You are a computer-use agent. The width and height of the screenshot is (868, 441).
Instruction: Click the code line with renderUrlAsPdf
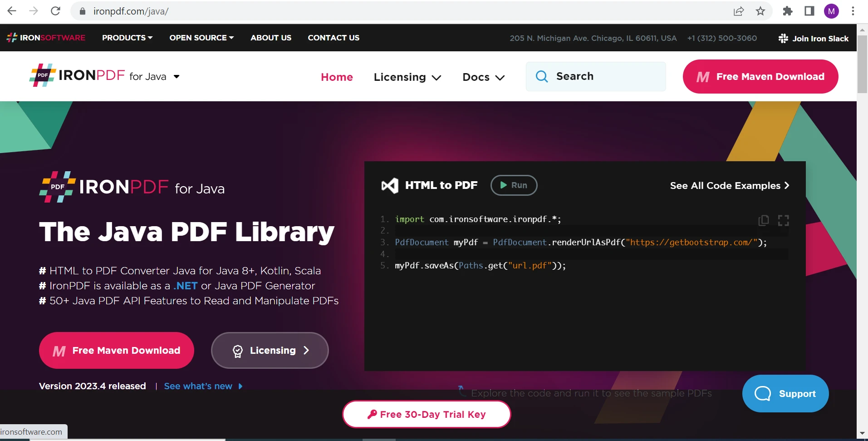581,243
